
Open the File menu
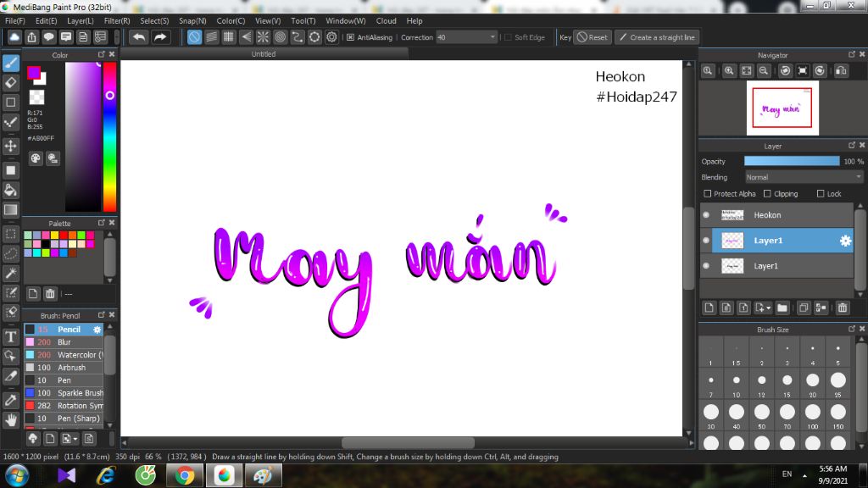coord(15,21)
